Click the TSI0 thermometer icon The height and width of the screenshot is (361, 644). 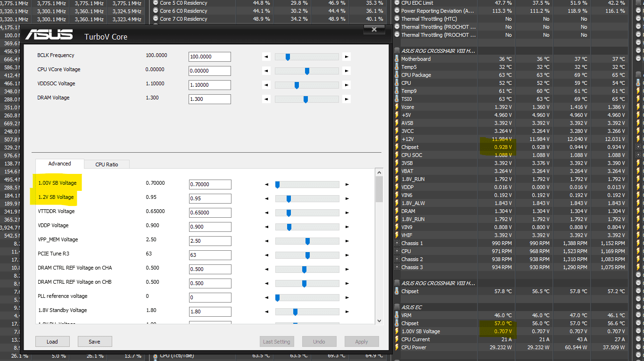(396, 99)
